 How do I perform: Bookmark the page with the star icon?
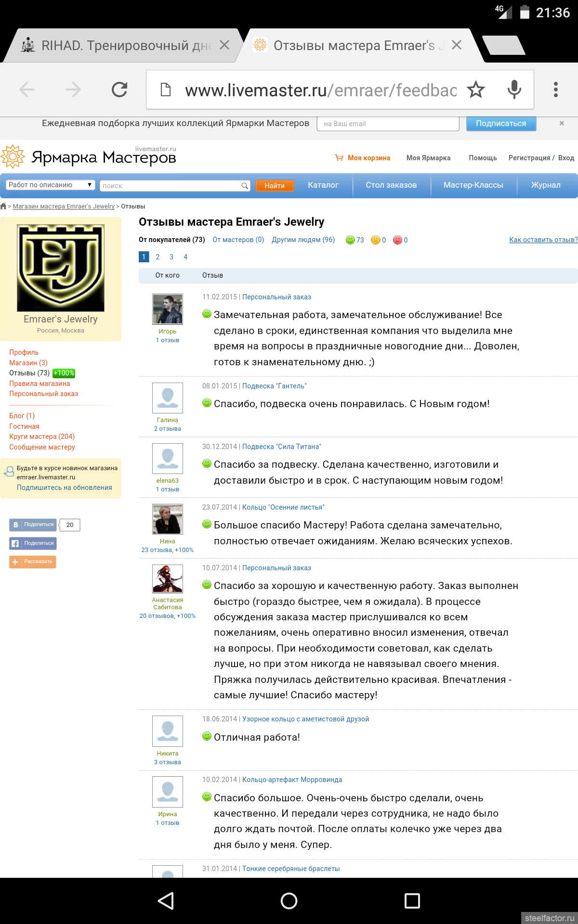point(475,90)
